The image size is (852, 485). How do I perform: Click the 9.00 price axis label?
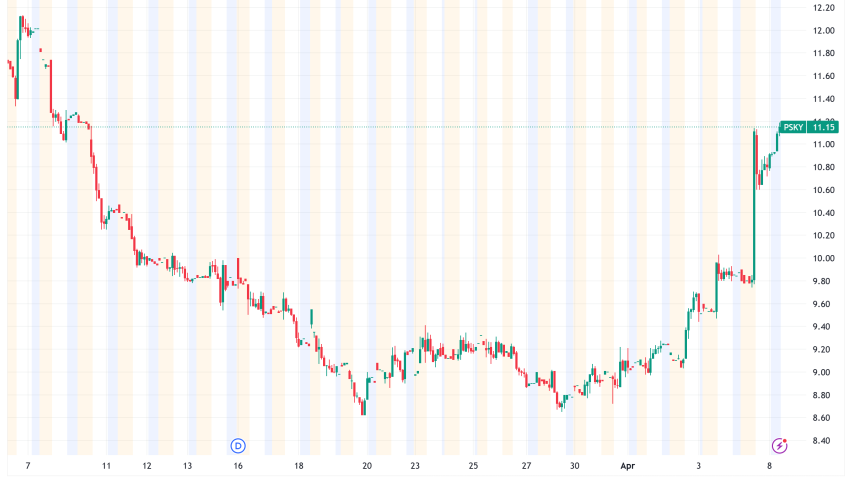823,372
